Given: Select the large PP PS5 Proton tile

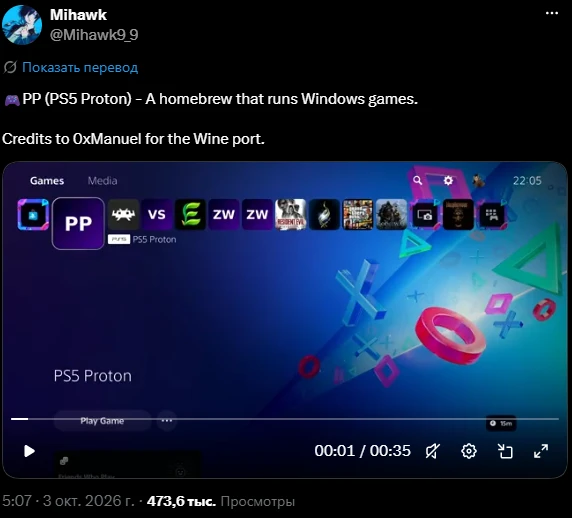Looking at the screenshot, I should tap(78, 224).
